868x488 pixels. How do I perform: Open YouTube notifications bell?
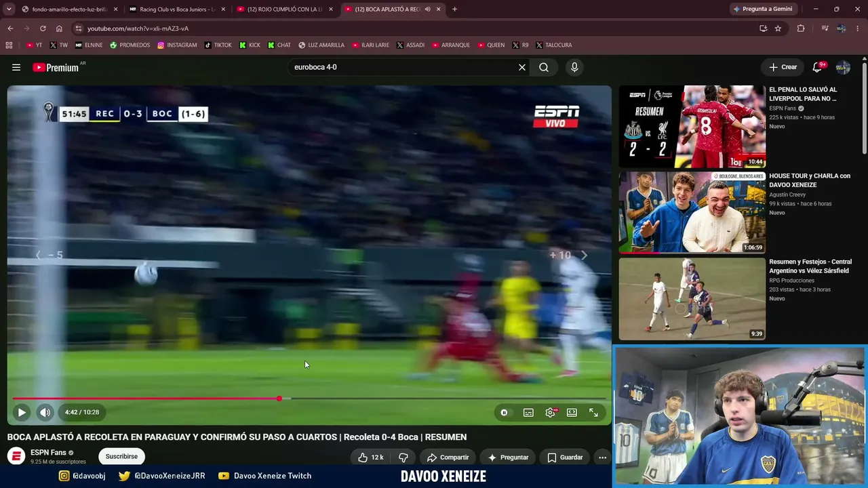click(817, 67)
